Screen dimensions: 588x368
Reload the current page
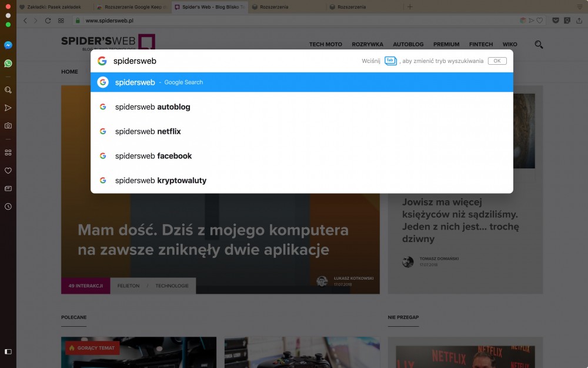tap(48, 21)
